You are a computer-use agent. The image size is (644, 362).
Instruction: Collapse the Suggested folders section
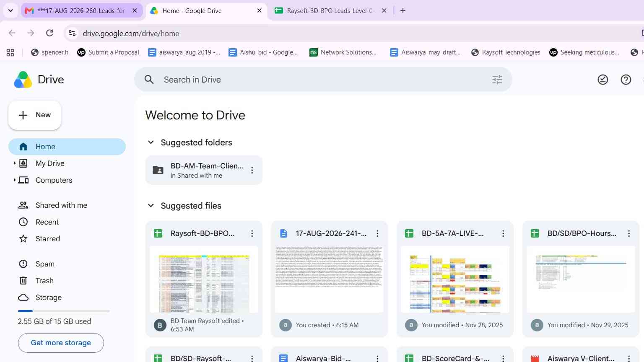151,142
